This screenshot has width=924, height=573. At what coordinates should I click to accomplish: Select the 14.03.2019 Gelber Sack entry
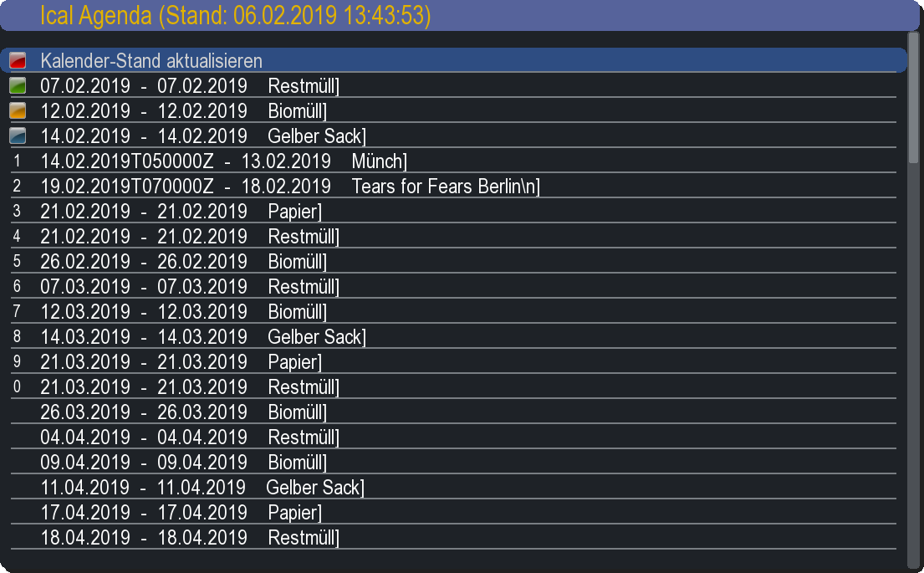(202, 337)
